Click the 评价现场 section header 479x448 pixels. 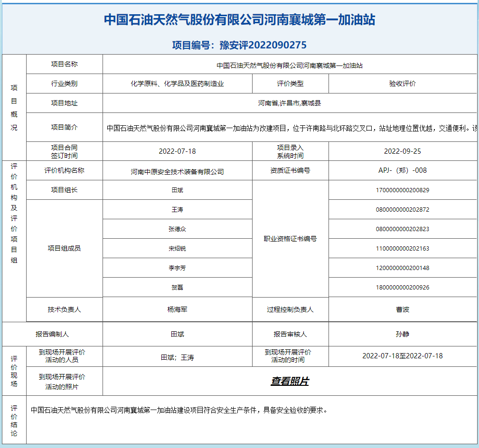(x=14, y=371)
